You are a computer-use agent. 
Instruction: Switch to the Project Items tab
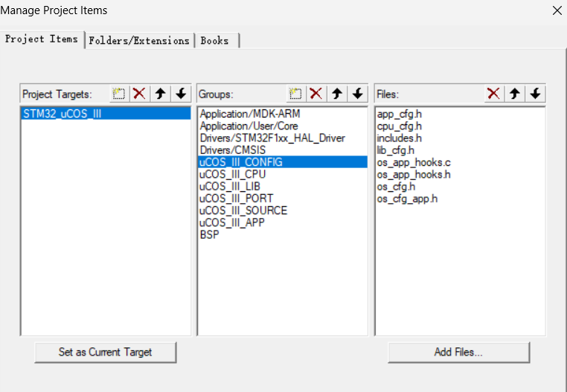[x=42, y=39]
